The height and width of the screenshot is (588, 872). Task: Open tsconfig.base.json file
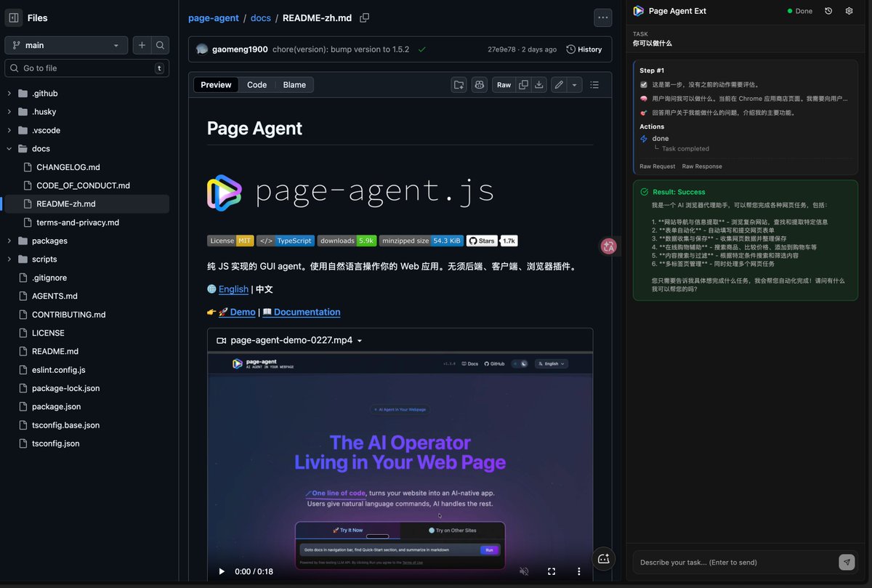click(x=65, y=425)
